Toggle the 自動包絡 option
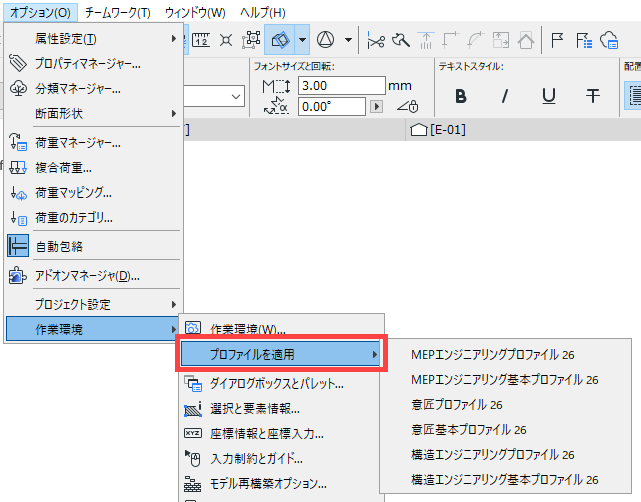The height and width of the screenshot is (502, 641). pyautogui.click(x=94, y=246)
